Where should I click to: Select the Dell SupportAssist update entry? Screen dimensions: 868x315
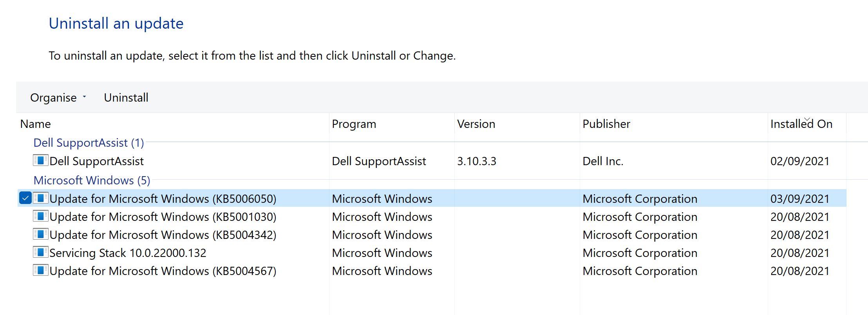[x=97, y=161]
